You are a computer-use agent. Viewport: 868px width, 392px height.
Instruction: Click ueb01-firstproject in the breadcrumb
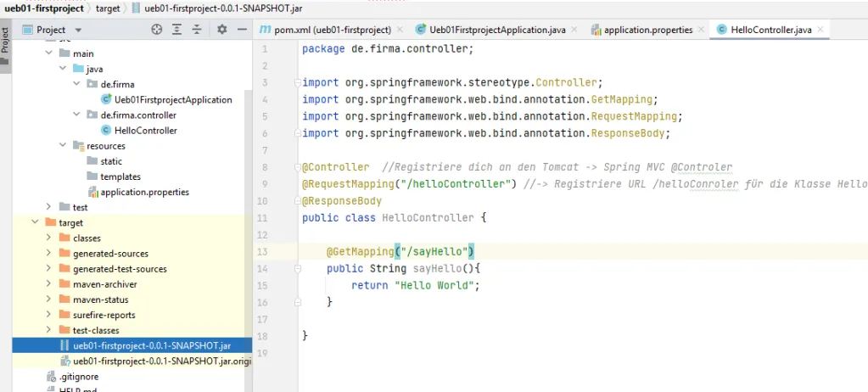(44, 8)
